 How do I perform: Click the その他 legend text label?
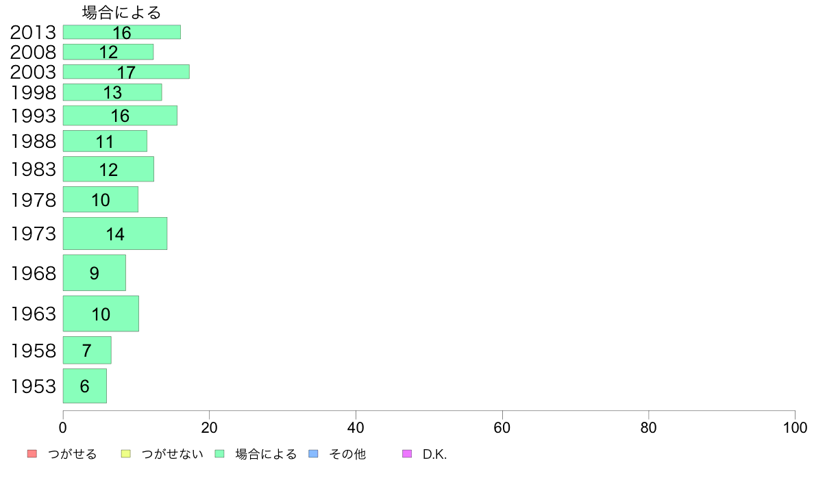347,454
